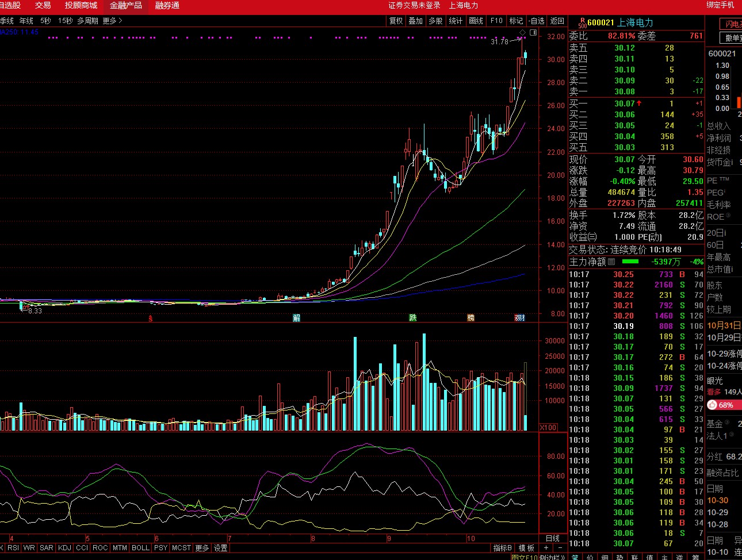Open the 模板 templates menu

[526, 548]
